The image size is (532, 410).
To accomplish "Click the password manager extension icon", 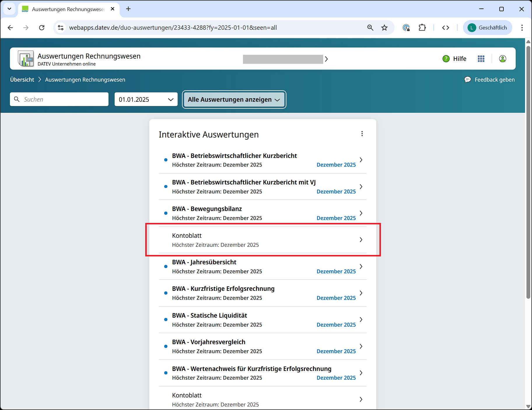I will 406,27.
